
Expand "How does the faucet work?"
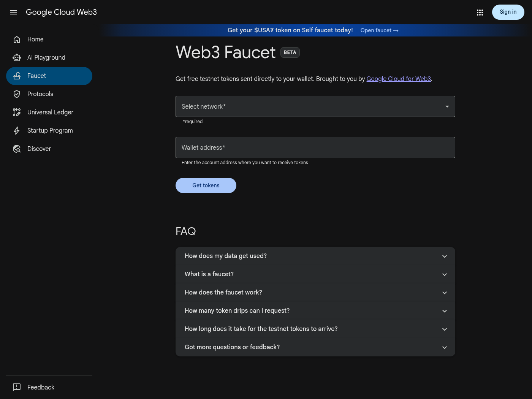pyautogui.click(x=315, y=293)
